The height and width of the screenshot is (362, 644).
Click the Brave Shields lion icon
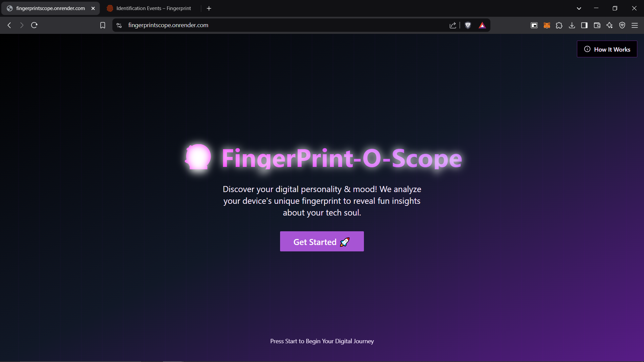(x=468, y=25)
